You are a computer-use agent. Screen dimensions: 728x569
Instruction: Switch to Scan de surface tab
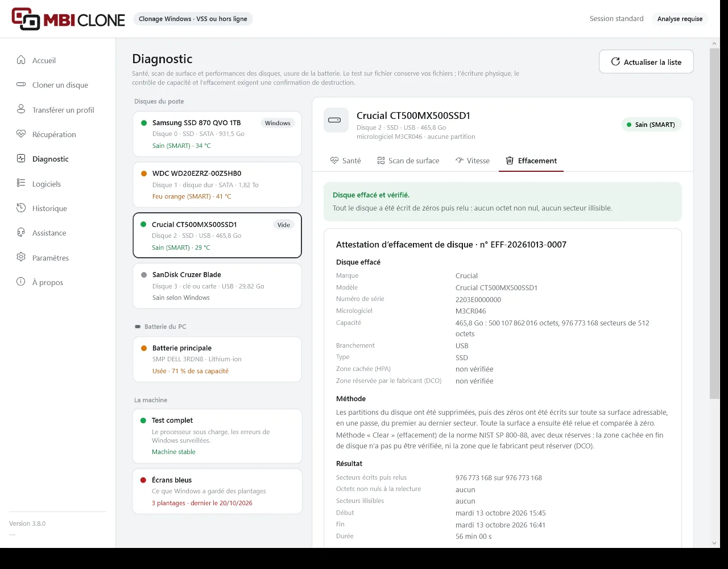tap(408, 160)
